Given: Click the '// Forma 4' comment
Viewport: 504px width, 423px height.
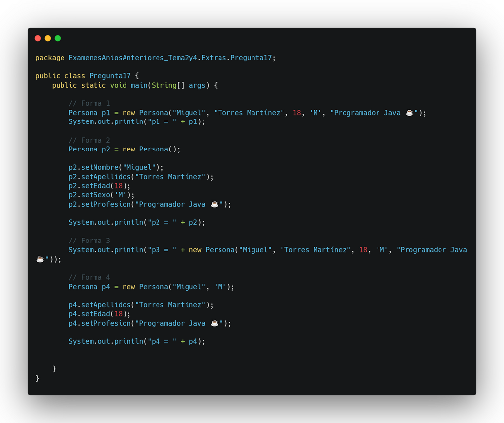Looking at the screenshot, I should click(90, 277).
